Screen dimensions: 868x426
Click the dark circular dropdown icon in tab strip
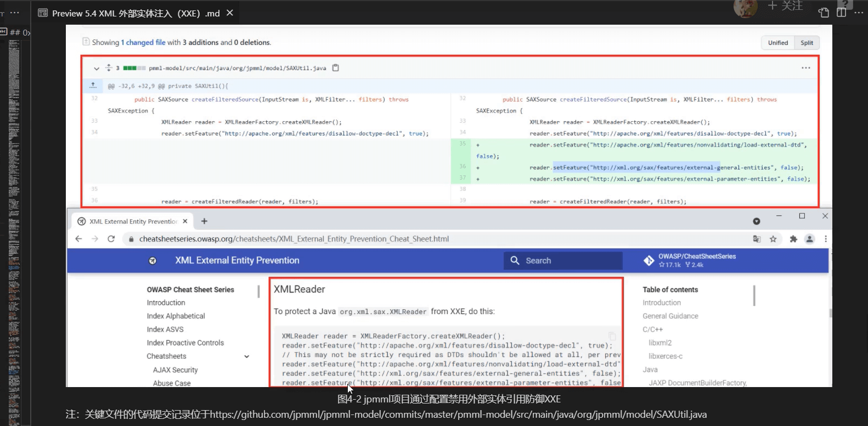point(757,221)
